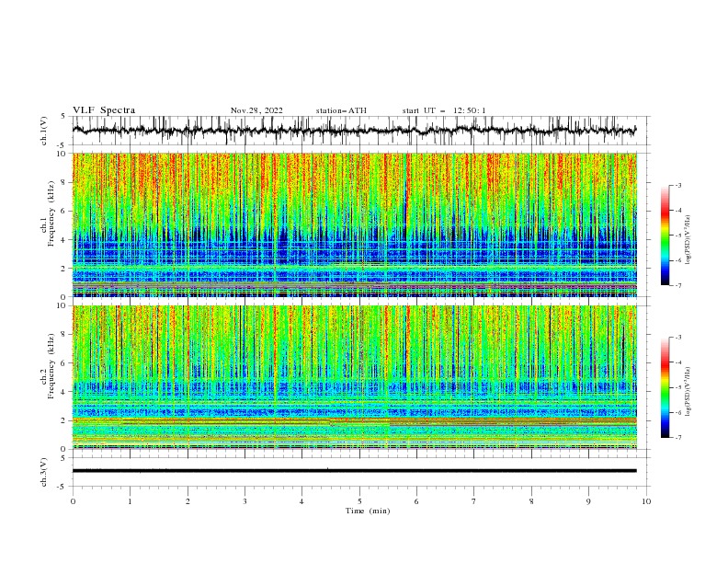728x563 pixels.
Task: Click the time axis tick label "1"
Action: [x=130, y=501]
